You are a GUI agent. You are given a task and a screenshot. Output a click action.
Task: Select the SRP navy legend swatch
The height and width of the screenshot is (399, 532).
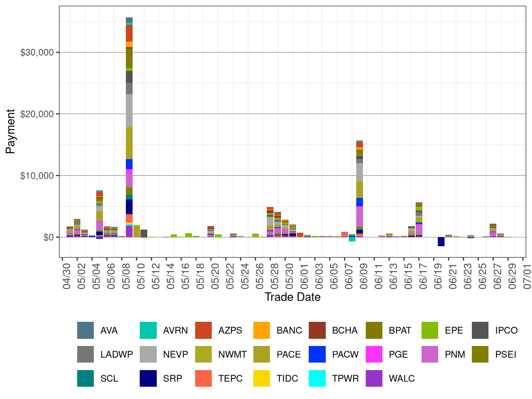tap(148, 378)
